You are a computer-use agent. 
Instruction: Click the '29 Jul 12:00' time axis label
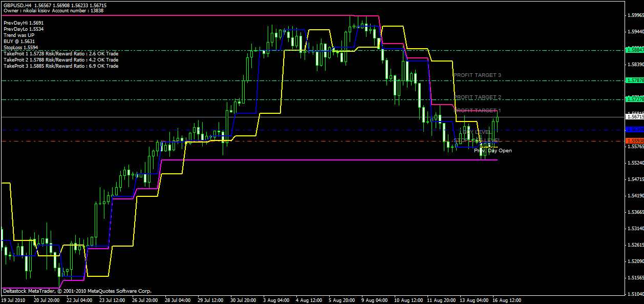[x=211, y=300]
